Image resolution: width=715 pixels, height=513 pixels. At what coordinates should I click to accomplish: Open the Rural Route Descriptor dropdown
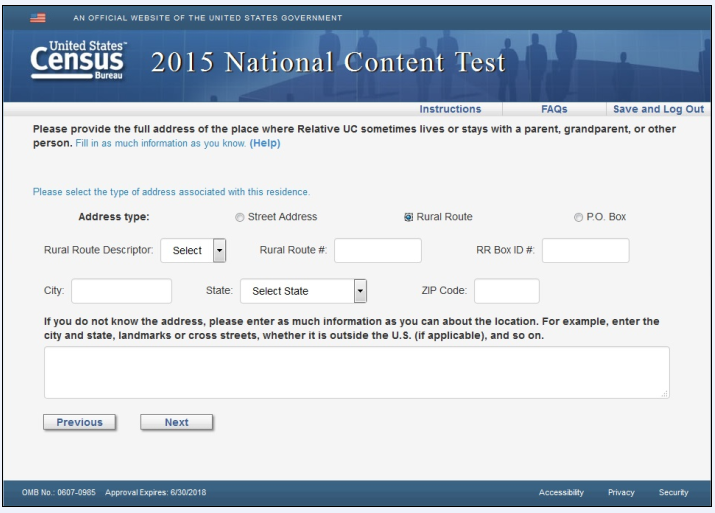pyautogui.click(x=194, y=250)
